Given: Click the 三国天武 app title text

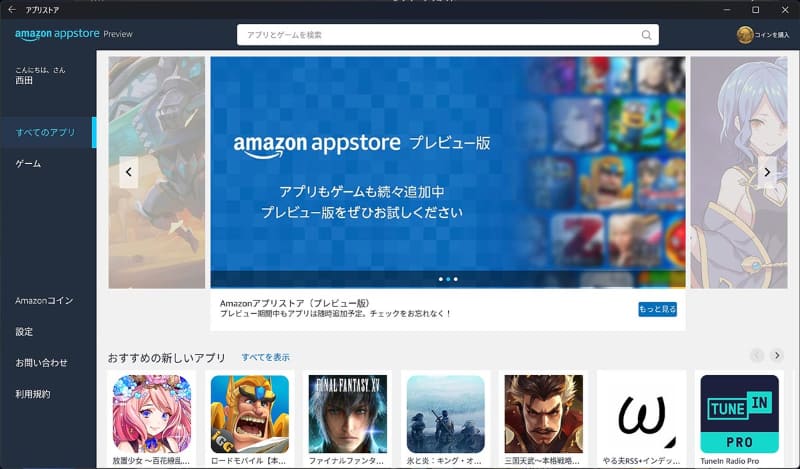Looking at the screenshot, I should coord(542,461).
